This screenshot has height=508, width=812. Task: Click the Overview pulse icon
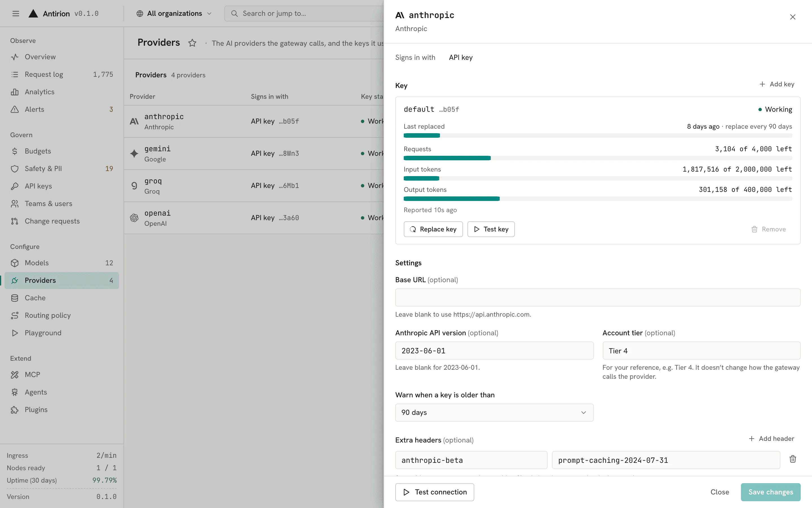[15, 57]
